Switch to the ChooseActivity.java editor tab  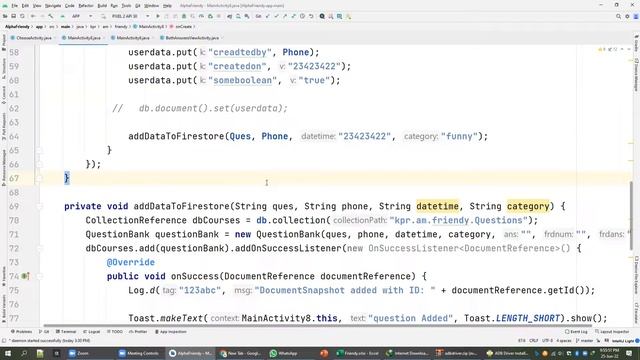(x=33, y=38)
